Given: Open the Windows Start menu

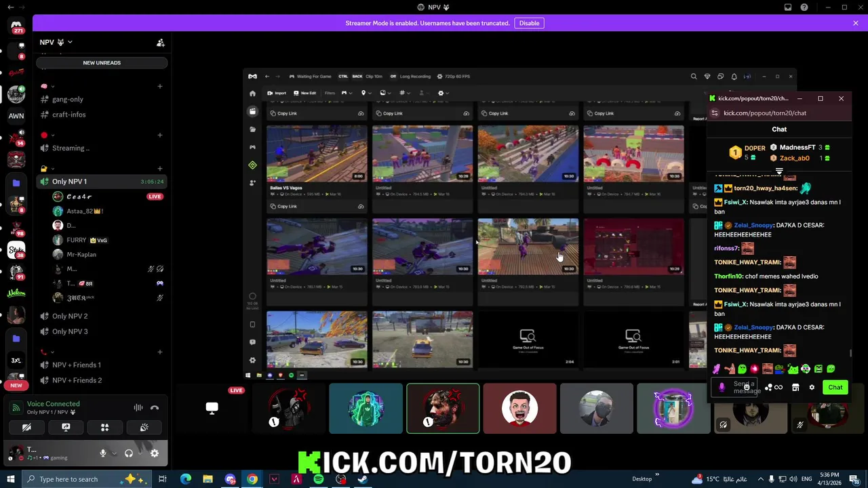Looking at the screenshot, I should pyautogui.click(x=11, y=479).
